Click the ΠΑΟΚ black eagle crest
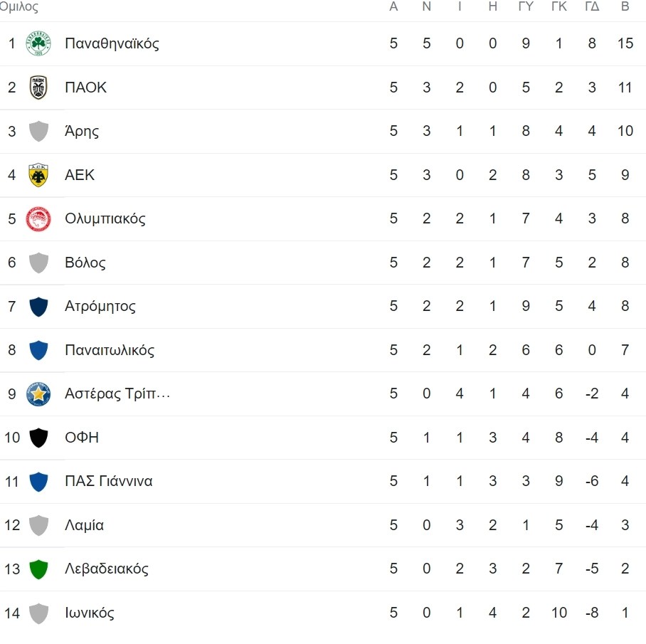This screenshot has height=644, width=646. click(38, 88)
